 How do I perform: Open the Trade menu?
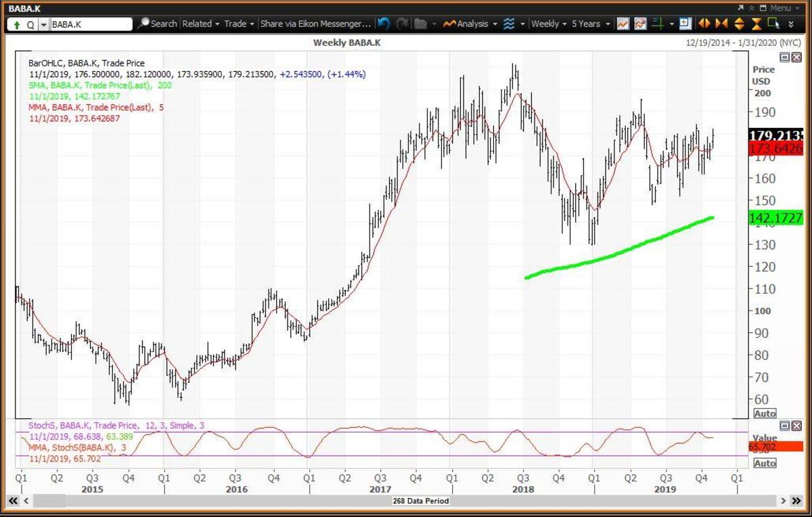click(x=239, y=24)
